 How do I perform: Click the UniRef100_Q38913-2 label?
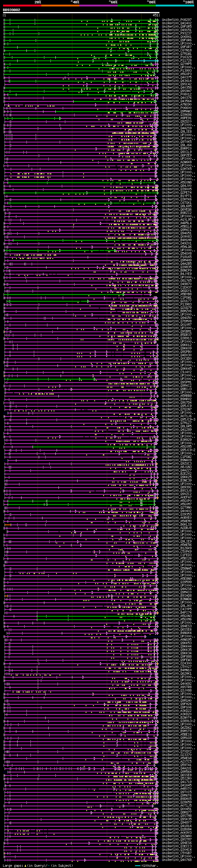pos(179,721)
